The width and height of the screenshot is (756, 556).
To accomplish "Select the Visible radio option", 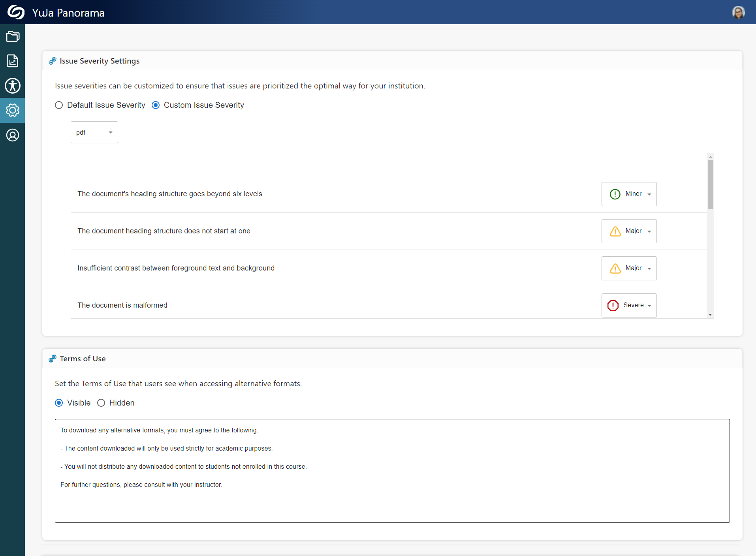I will coord(59,403).
